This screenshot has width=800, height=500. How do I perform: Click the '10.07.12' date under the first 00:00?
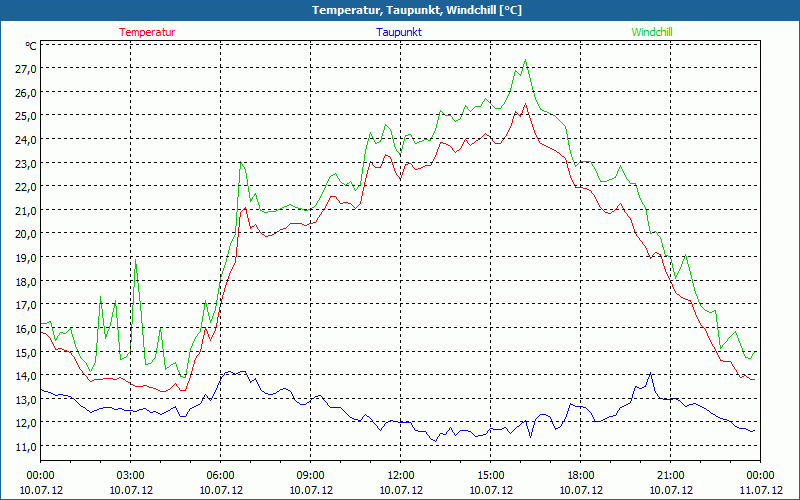point(41,490)
